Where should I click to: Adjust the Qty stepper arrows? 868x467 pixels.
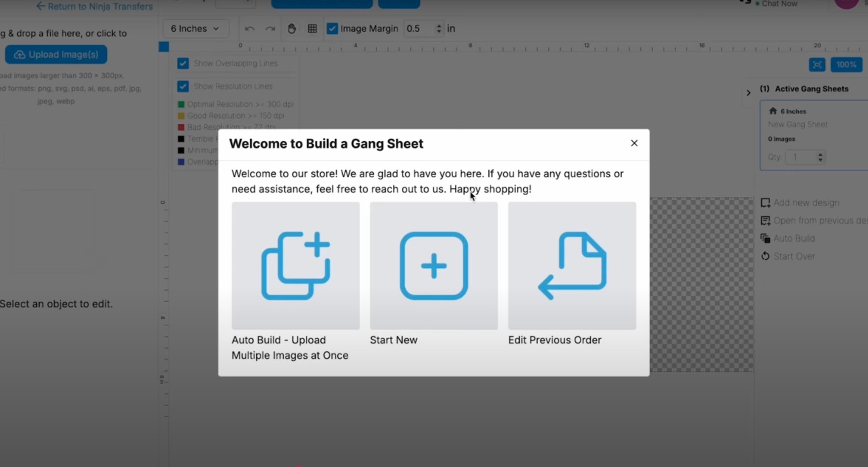(x=820, y=157)
